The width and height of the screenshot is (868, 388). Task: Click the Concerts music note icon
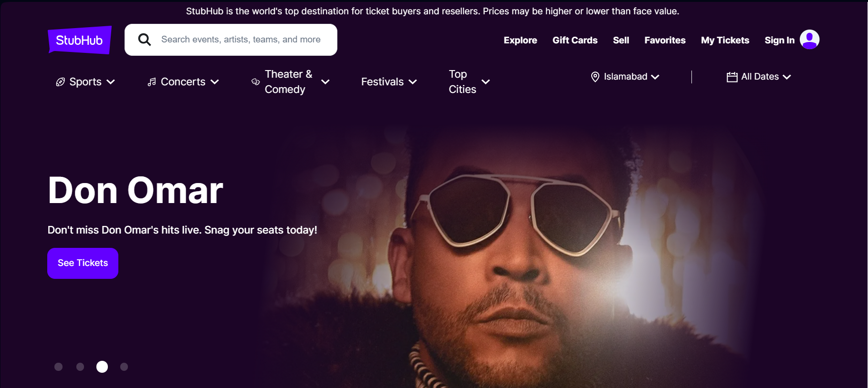pos(152,82)
